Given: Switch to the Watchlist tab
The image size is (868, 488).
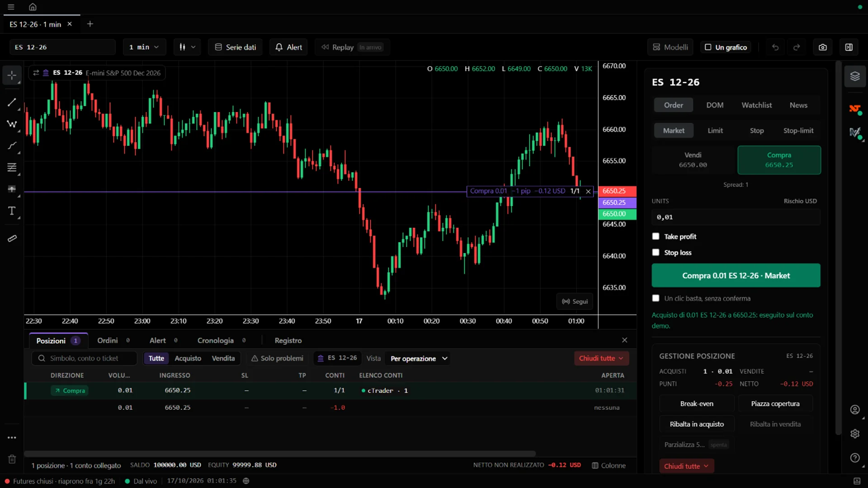Looking at the screenshot, I should click(x=756, y=105).
